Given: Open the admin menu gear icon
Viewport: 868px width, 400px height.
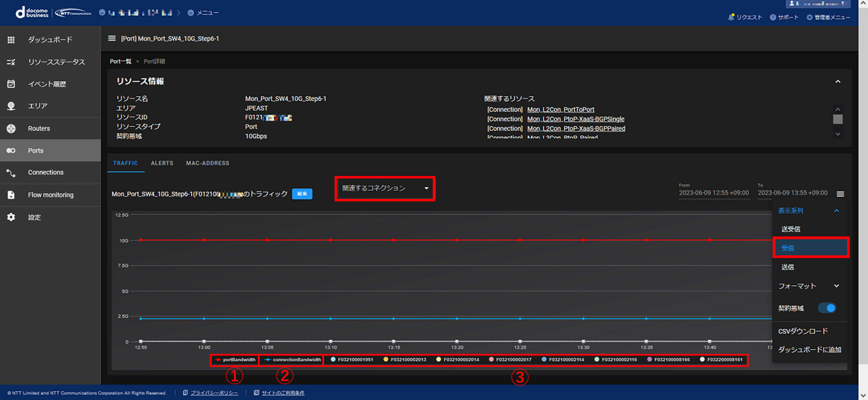Looking at the screenshot, I should point(809,17).
